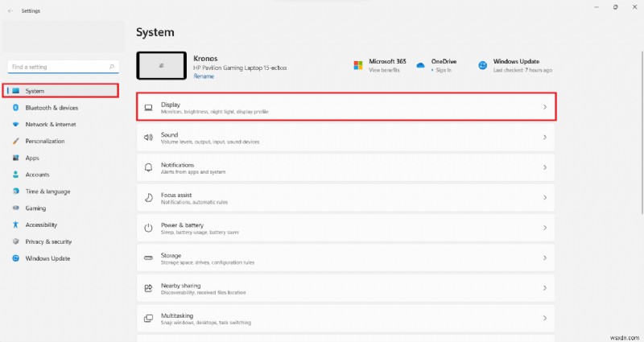Select Bluetooth & devices in sidebar
Image resolution: width=644 pixels, height=342 pixels.
click(x=52, y=108)
